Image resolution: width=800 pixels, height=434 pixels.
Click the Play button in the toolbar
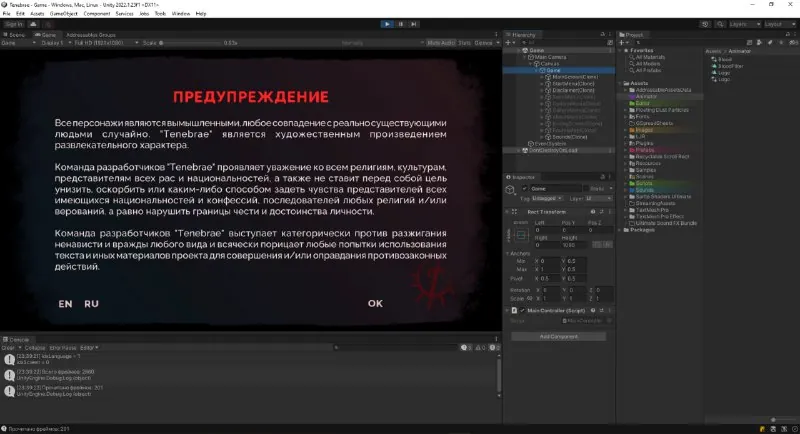tap(387, 24)
